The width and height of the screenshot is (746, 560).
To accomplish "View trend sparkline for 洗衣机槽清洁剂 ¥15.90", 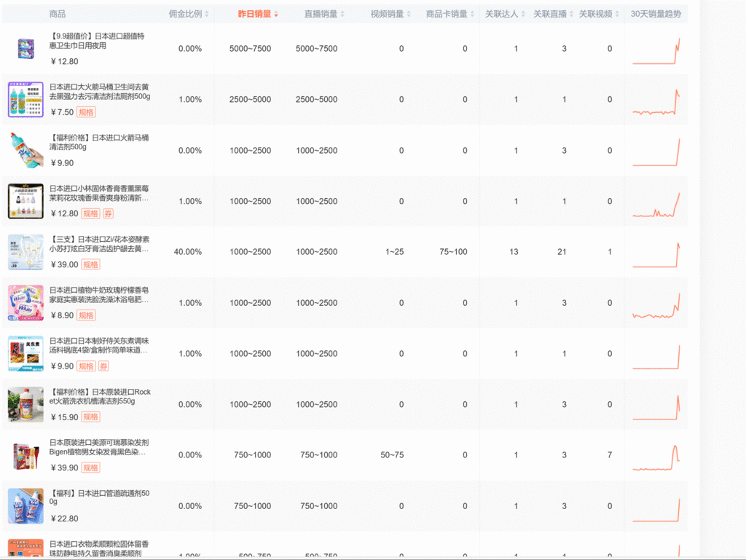I will 656,408.
